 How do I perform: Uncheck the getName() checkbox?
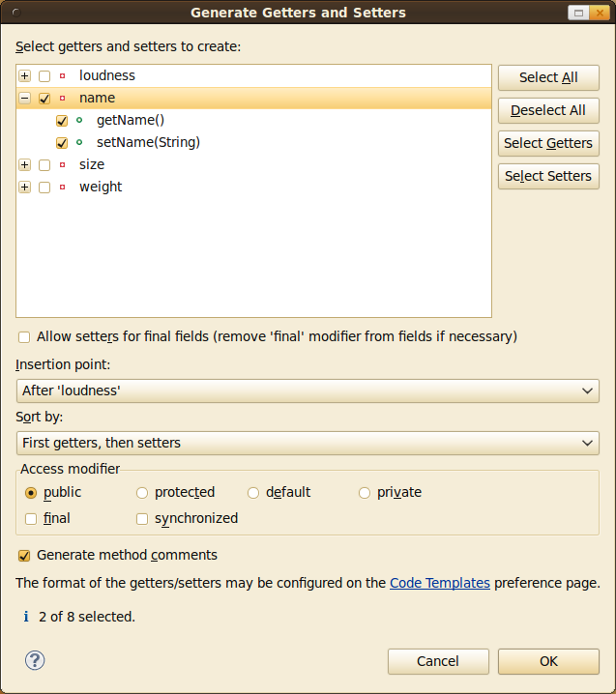coord(62,121)
